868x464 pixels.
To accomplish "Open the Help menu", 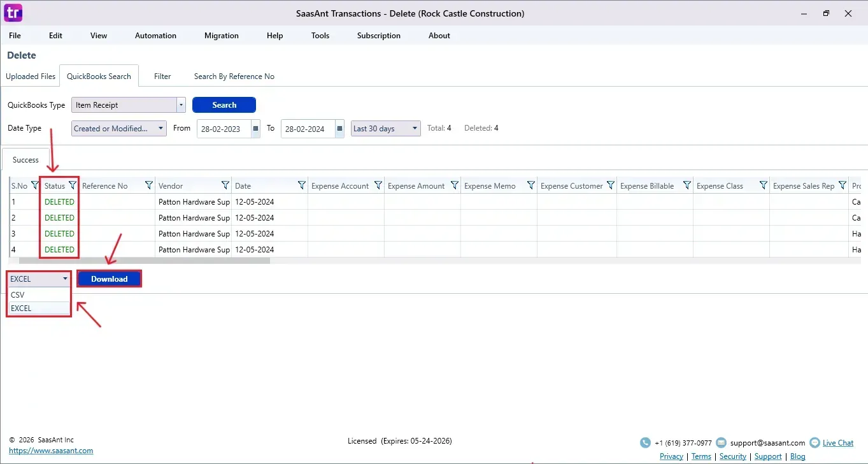I will point(275,36).
